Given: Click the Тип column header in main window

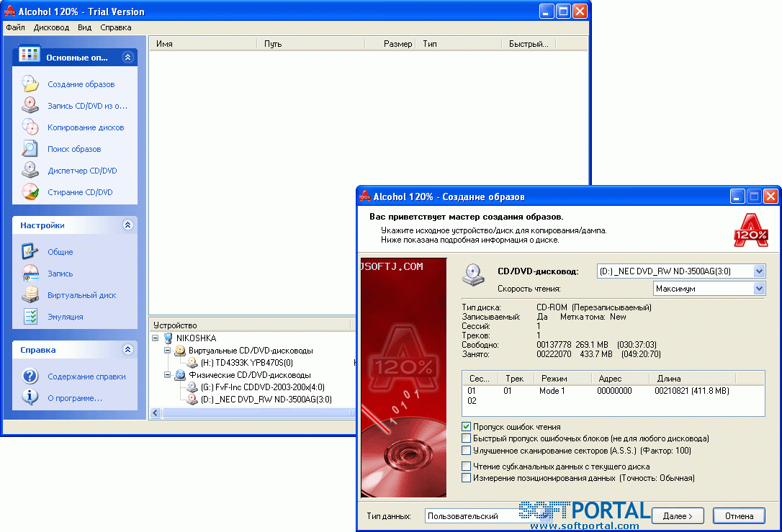Looking at the screenshot, I should pos(459,44).
